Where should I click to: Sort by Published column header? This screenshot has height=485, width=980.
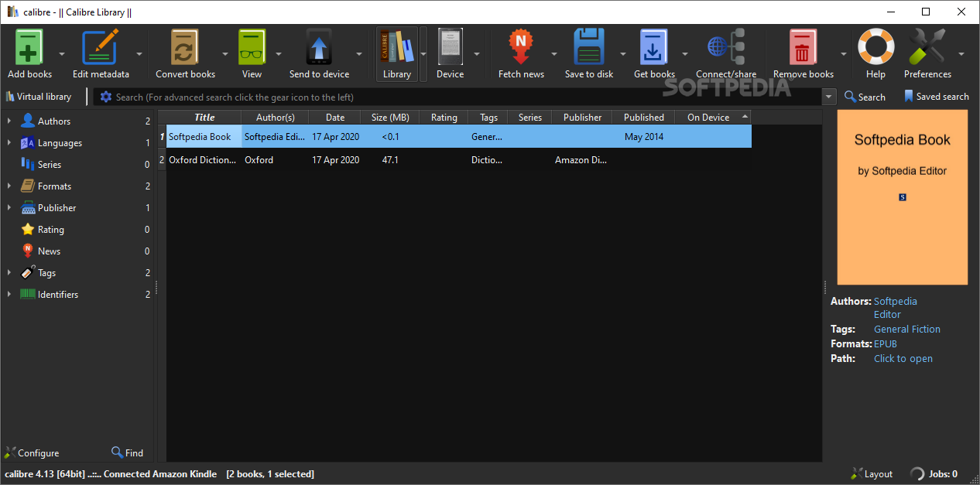pos(644,118)
